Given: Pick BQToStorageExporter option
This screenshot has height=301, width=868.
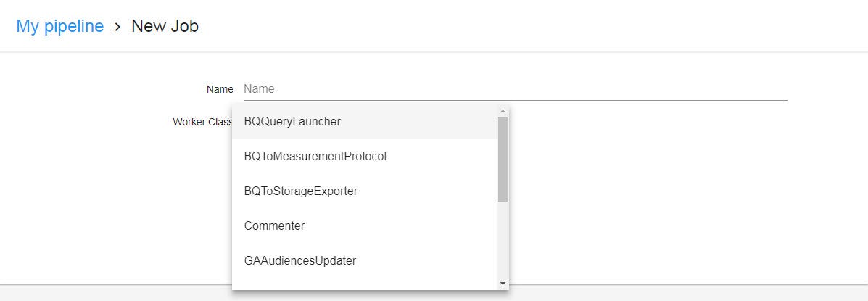Looking at the screenshot, I should tap(365, 191).
